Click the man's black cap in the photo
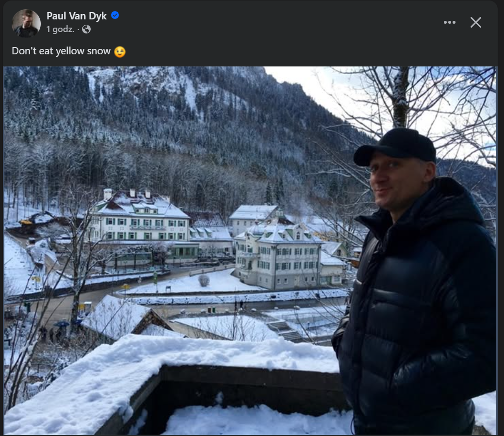The height and width of the screenshot is (436, 504). [x=397, y=145]
